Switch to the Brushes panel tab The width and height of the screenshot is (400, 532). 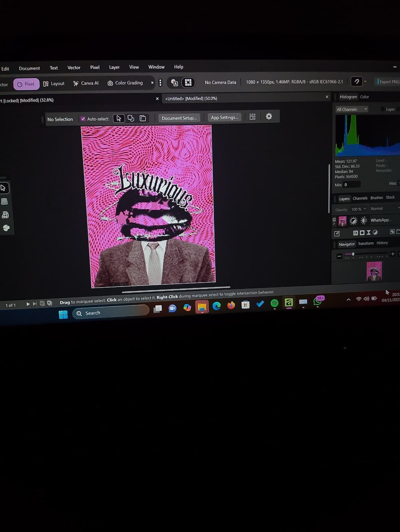pos(376,198)
